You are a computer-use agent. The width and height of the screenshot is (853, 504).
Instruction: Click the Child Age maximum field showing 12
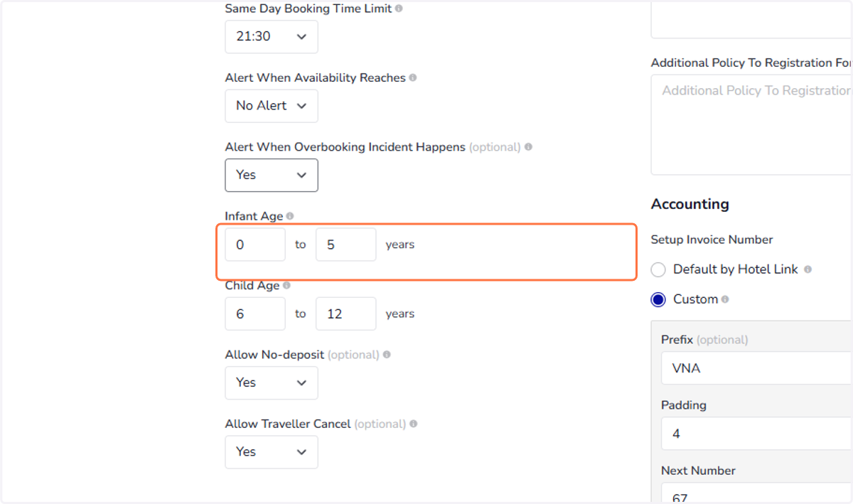(346, 313)
